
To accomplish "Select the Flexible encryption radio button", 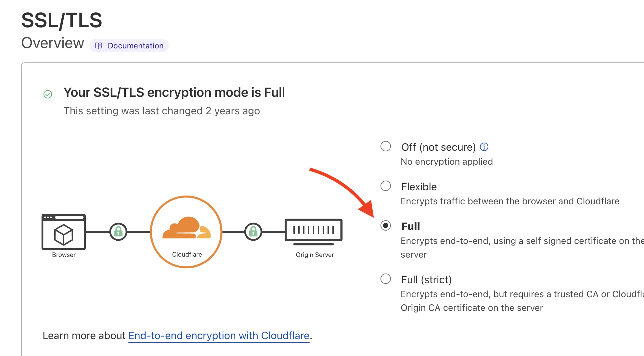I will point(386,186).
